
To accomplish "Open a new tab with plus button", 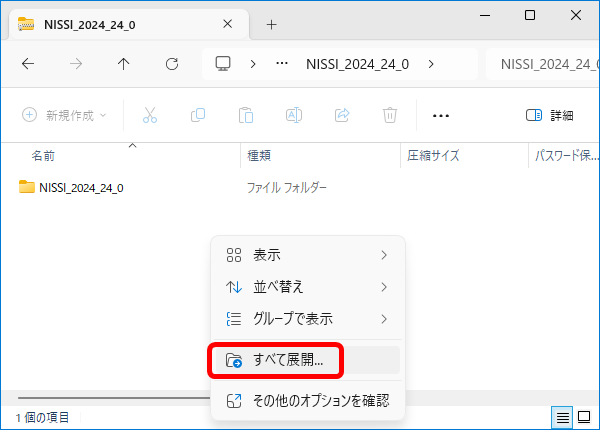I will pyautogui.click(x=271, y=24).
